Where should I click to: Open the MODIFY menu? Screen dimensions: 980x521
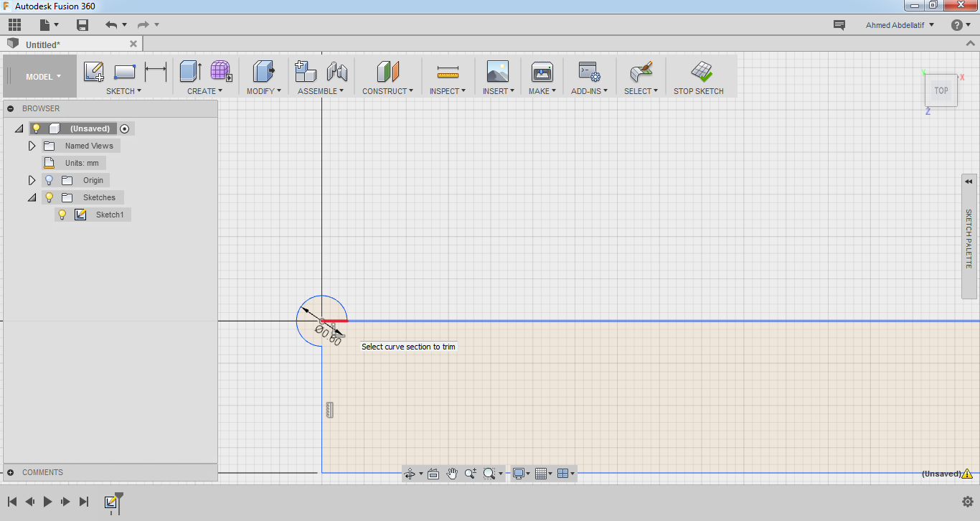tap(263, 91)
